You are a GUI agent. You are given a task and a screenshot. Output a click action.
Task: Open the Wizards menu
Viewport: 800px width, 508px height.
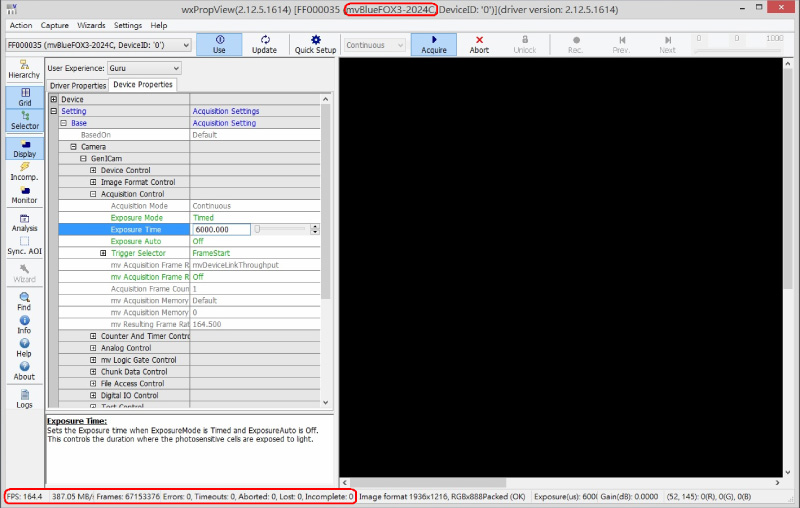[x=91, y=25]
